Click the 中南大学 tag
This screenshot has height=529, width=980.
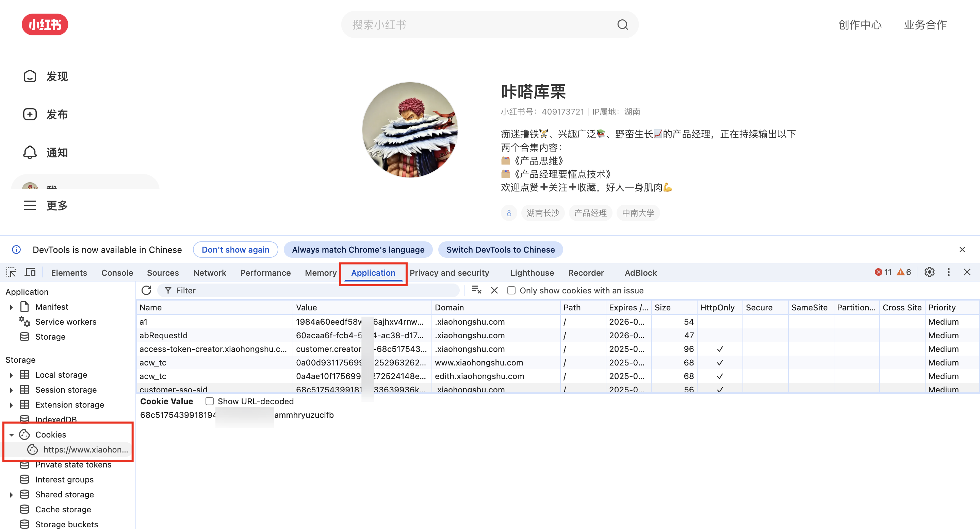(x=638, y=213)
